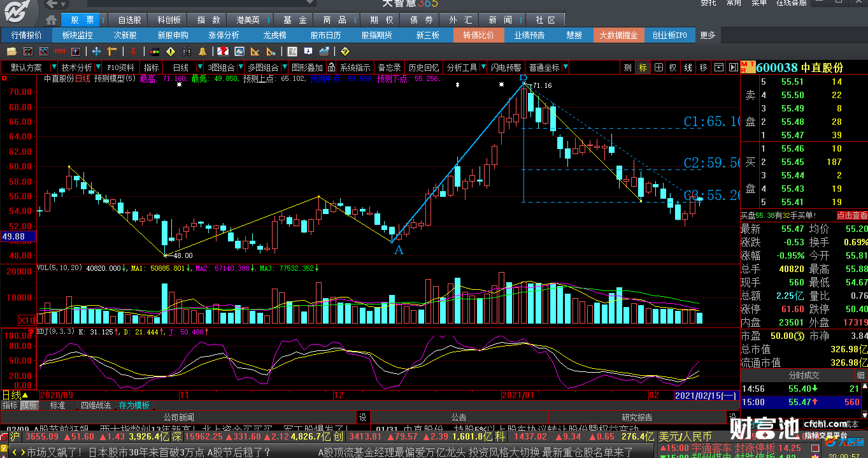
Task: Click the blue framed chart picture icon
Action: tap(239, 51)
